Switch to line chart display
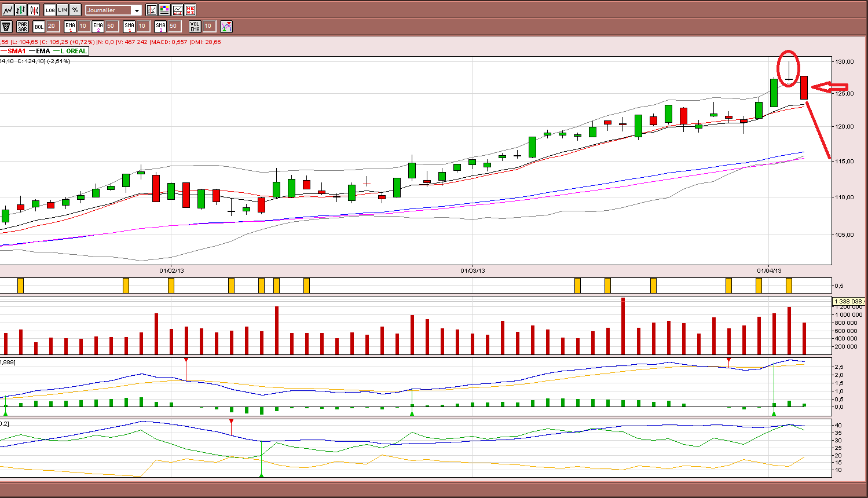This screenshot has height=498, width=868. 8,10
